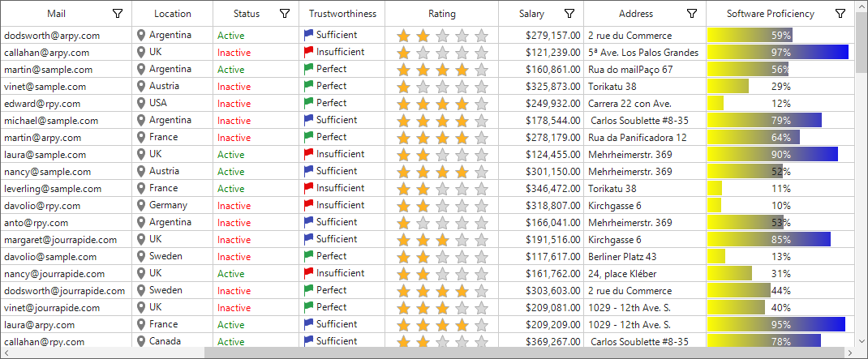Click red flag in nancy@jourrapide.com row
868x359 pixels.
(309, 273)
